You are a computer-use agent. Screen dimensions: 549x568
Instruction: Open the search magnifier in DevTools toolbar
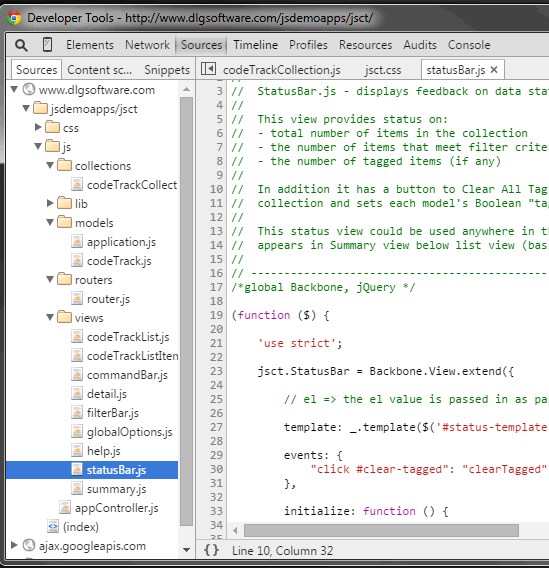pyautogui.click(x=21, y=45)
